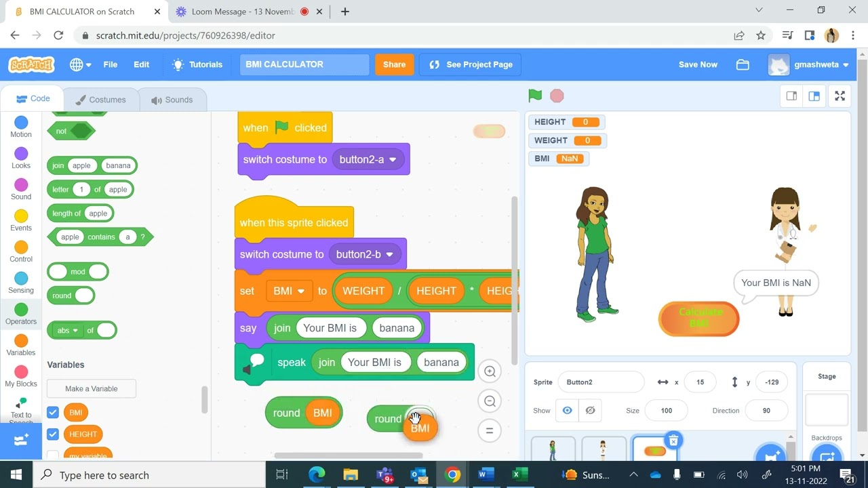Edit the sprite Size value 100

(666, 411)
